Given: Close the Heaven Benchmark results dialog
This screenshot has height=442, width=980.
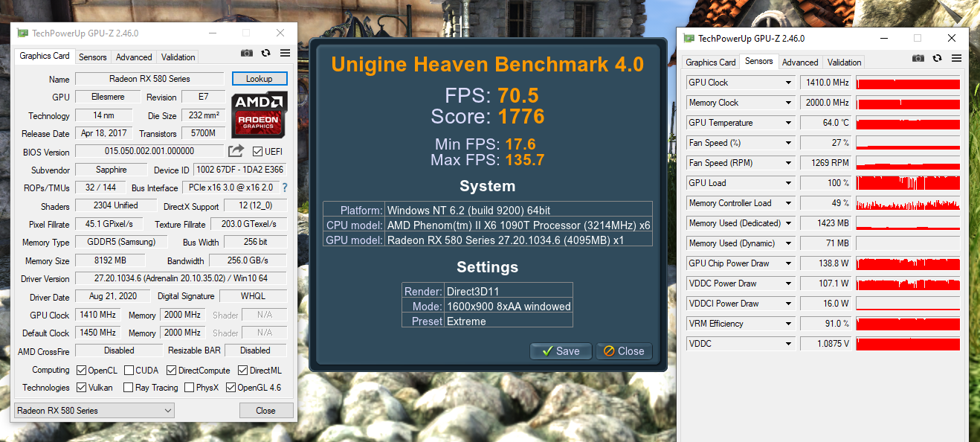Looking at the screenshot, I should point(624,351).
